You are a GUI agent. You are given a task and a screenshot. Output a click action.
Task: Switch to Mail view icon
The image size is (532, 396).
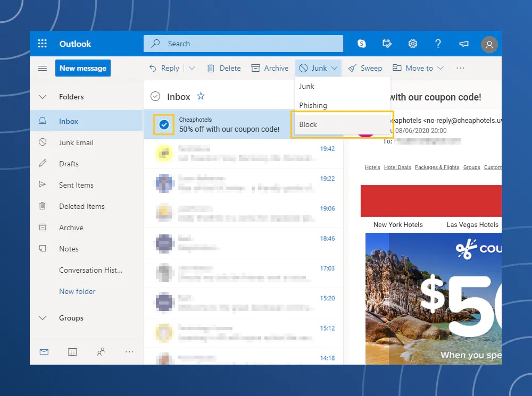44,352
